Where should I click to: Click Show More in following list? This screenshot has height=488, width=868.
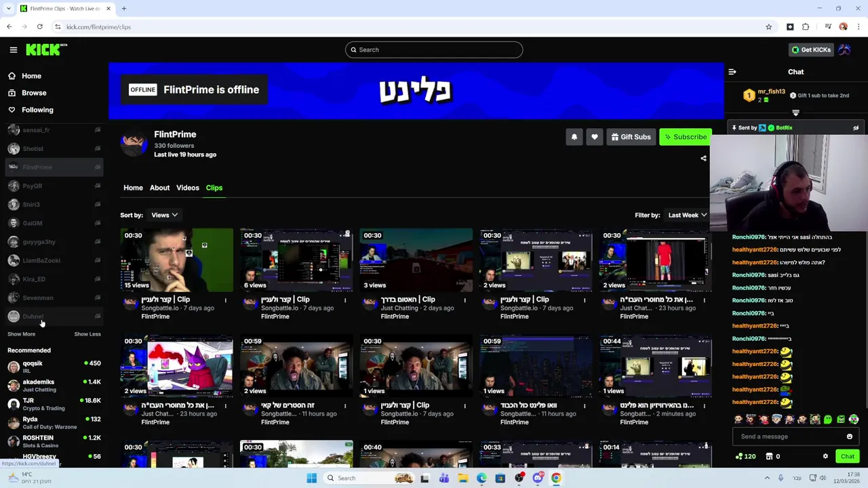[21, 334]
